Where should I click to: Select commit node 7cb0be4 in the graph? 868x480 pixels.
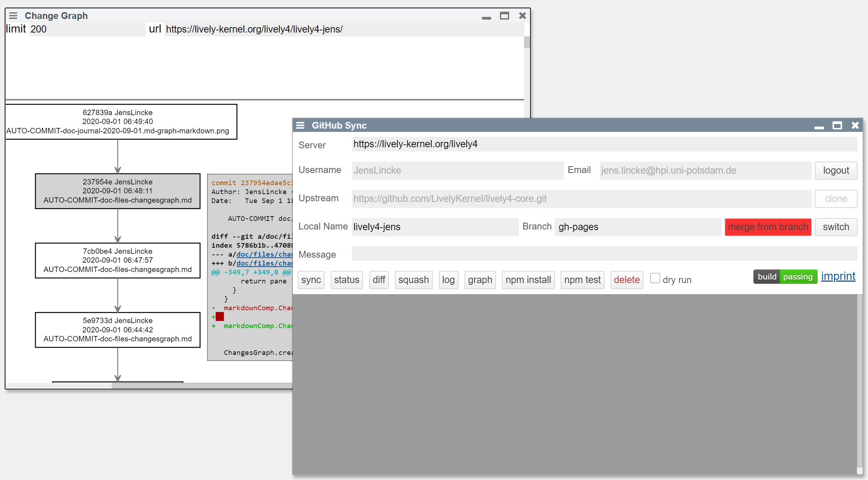[x=117, y=260]
